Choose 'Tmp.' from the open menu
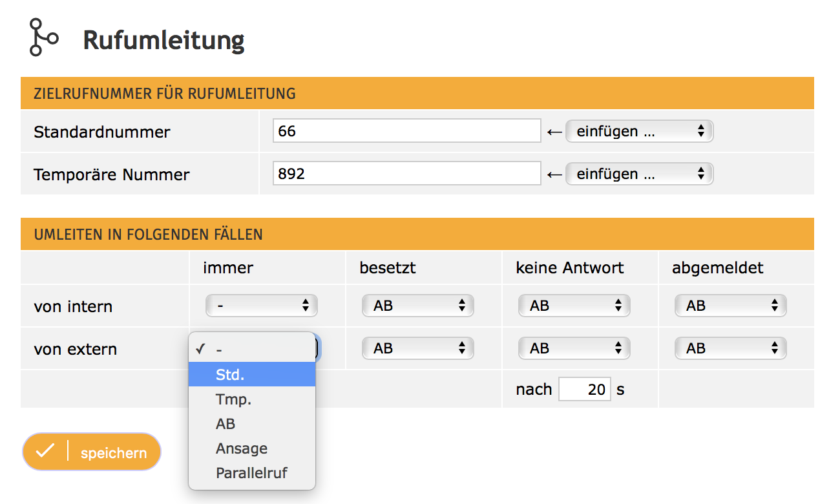This screenshot has width=840, height=504. [x=251, y=399]
